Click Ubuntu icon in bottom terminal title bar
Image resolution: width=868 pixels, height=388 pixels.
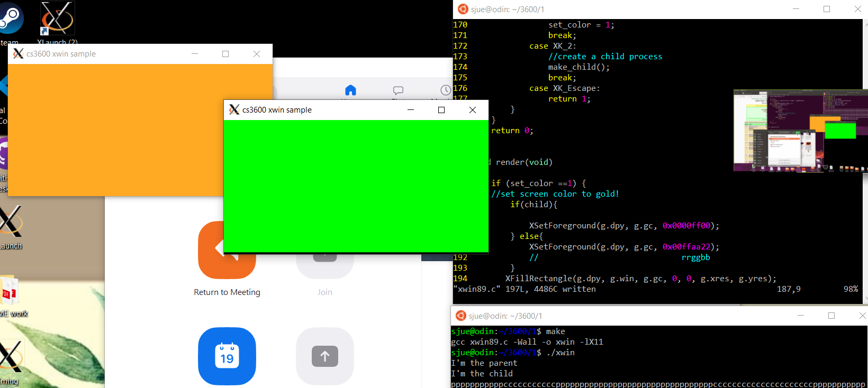pos(460,316)
